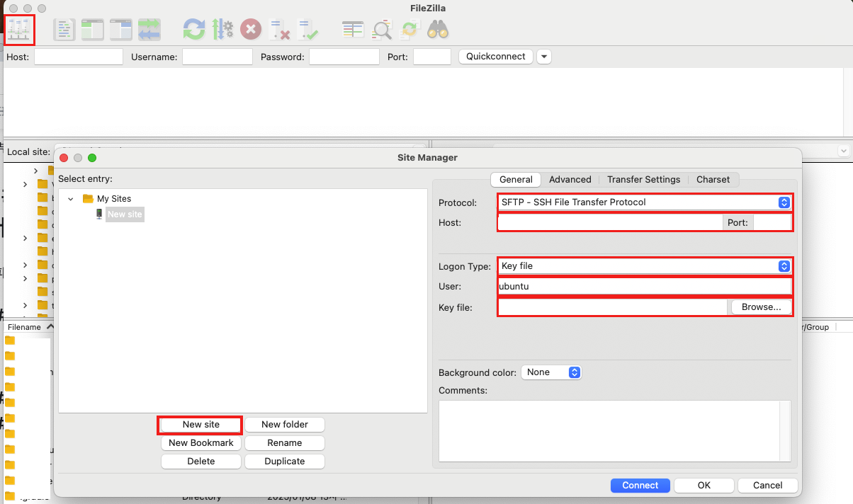853x504 pixels.
Task: Toggle directory comparison magnifier icon
Action: click(382, 30)
